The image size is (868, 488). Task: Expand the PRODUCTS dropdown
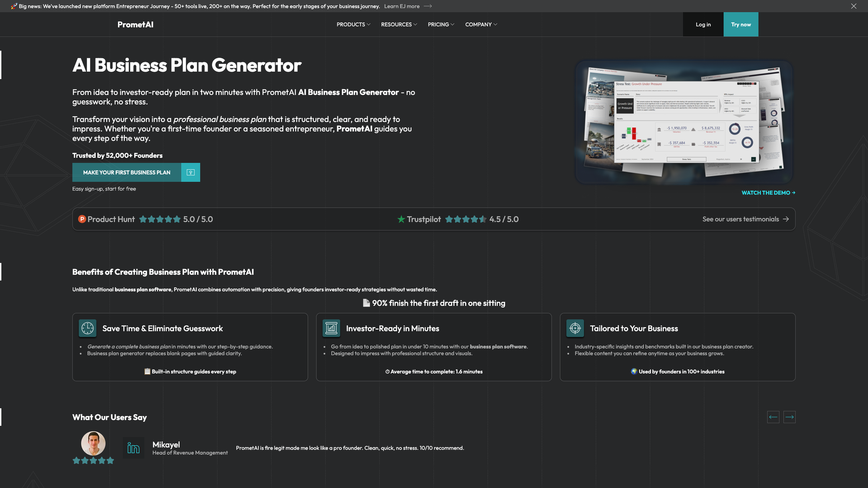pos(353,24)
